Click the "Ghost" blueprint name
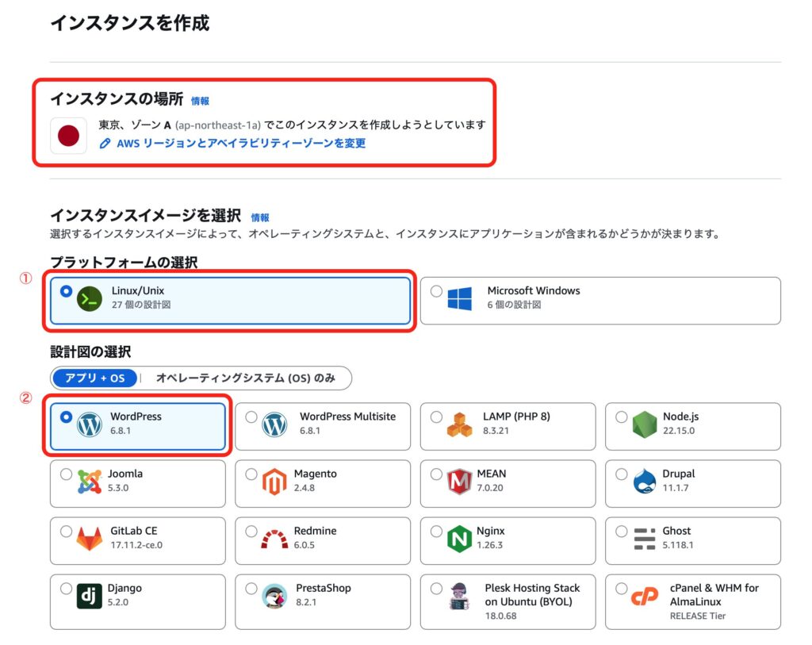The width and height of the screenshot is (812, 645). click(x=676, y=531)
